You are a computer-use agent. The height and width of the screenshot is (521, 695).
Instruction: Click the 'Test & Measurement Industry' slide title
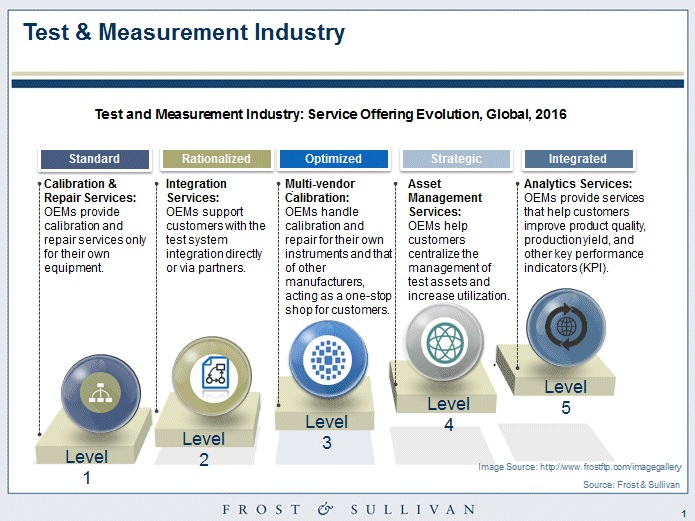click(184, 32)
